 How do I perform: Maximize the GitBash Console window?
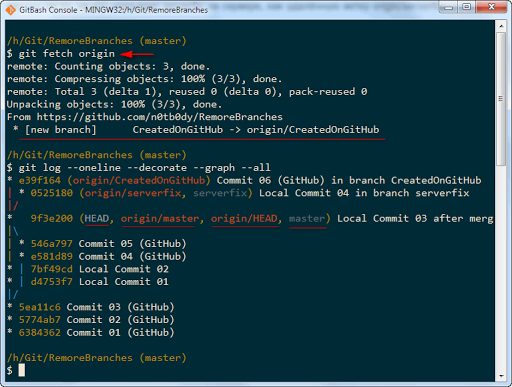pyautogui.click(x=467, y=7)
